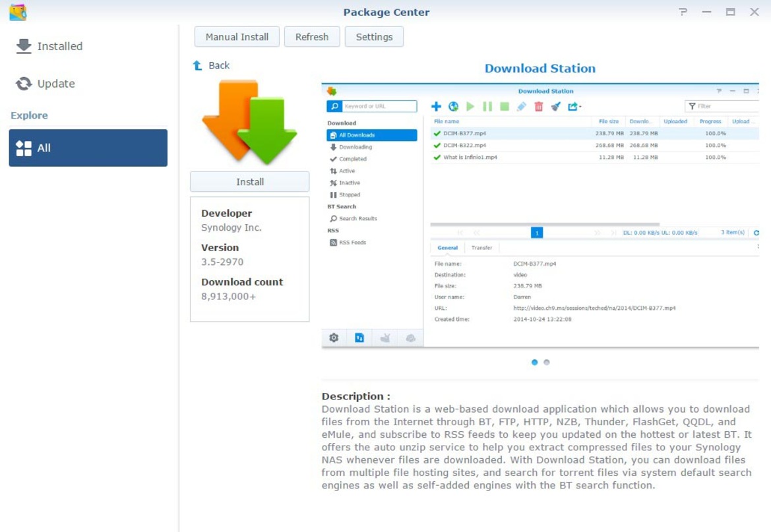Click the greyed-out broom icon in bottom bar

tap(385, 338)
